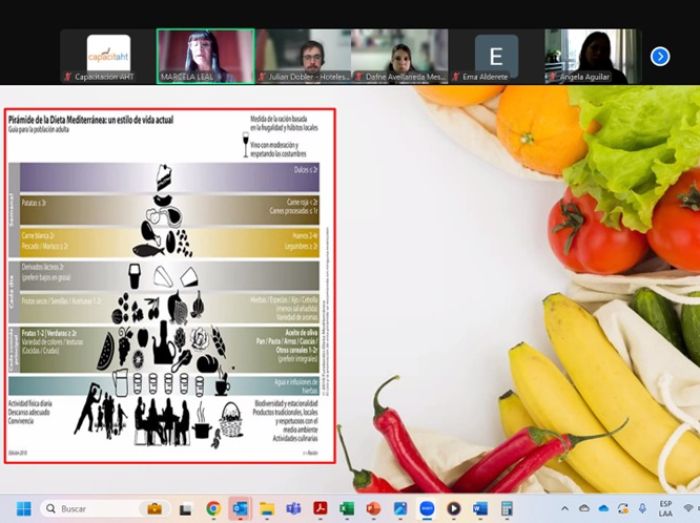Screen dimensions: 700x523
Task: Select MARCELA LEAL's video thumbnail
Action: [205, 56]
